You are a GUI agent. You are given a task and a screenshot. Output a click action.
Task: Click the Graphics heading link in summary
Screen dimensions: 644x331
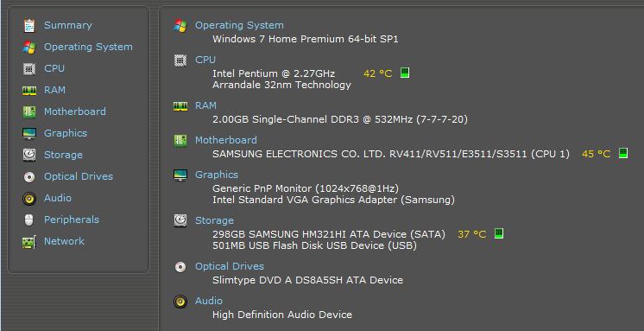point(217,175)
